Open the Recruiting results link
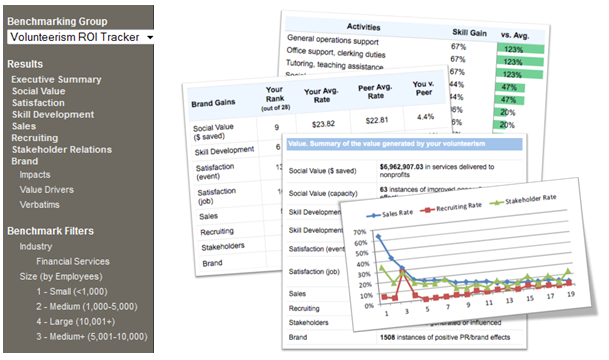609x360 pixels. (35, 138)
